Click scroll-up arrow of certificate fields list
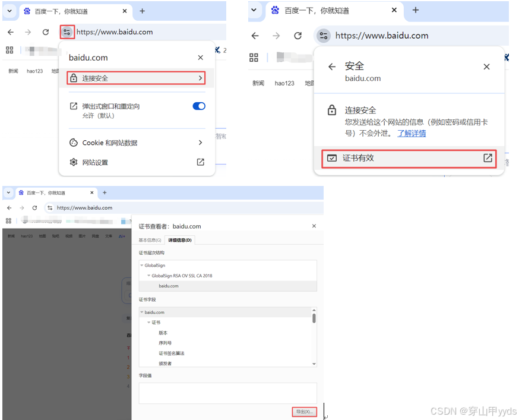 tap(314, 310)
